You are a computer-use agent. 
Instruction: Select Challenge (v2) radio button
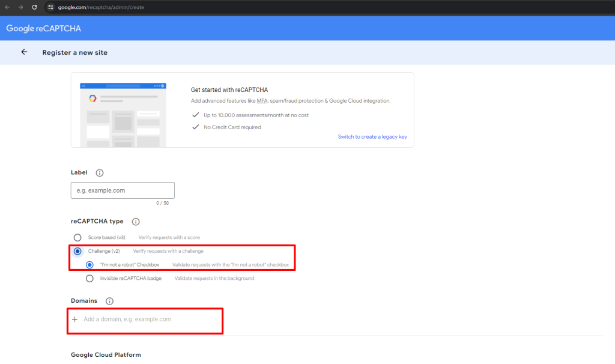point(77,251)
